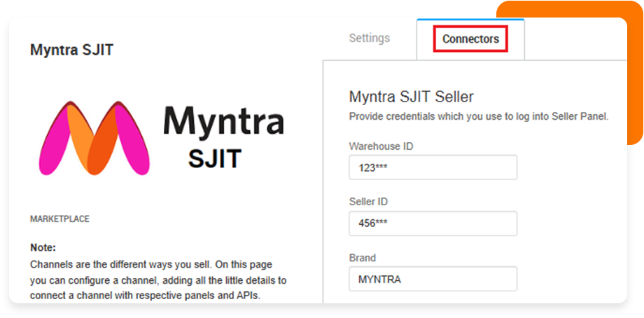
Task: Click the 'Note:' label text
Action: [x=43, y=248]
